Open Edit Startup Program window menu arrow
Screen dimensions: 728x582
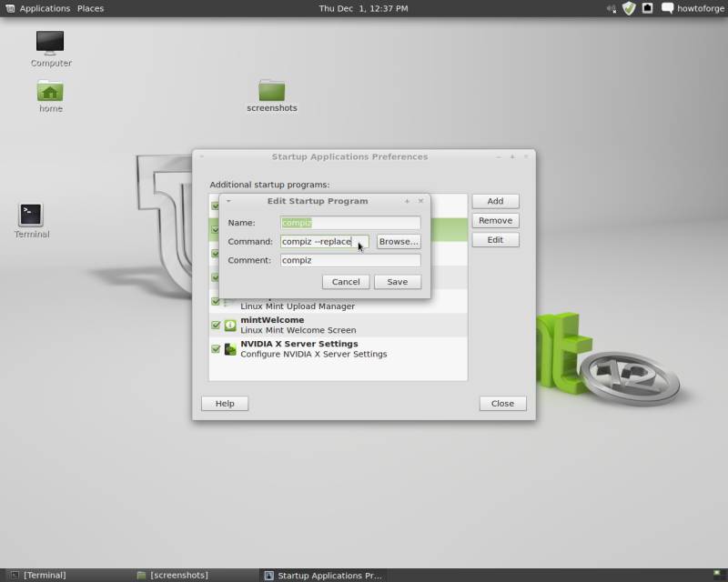tap(228, 201)
